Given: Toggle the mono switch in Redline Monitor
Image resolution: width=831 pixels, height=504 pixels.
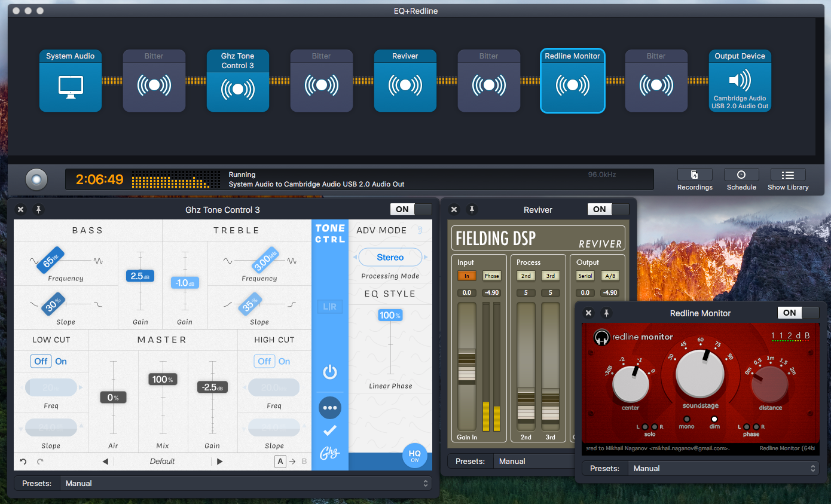Looking at the screenshot, I should point(686,419).
